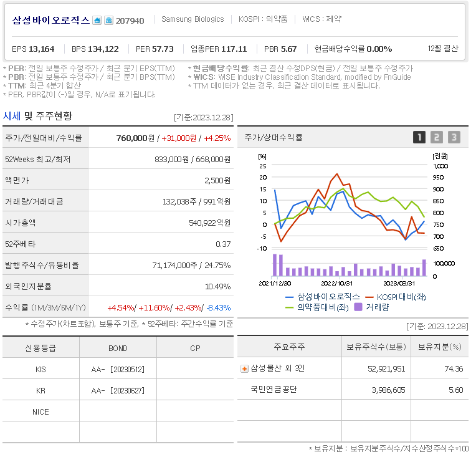Click the 보유주식수(보통) column header
Image resolution: width=476 pixels, height=457 pixels.
376,347
